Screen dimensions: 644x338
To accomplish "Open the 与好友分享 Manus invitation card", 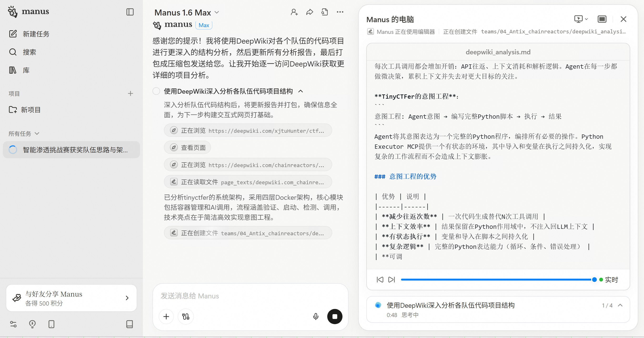I will tap(71, 298).
